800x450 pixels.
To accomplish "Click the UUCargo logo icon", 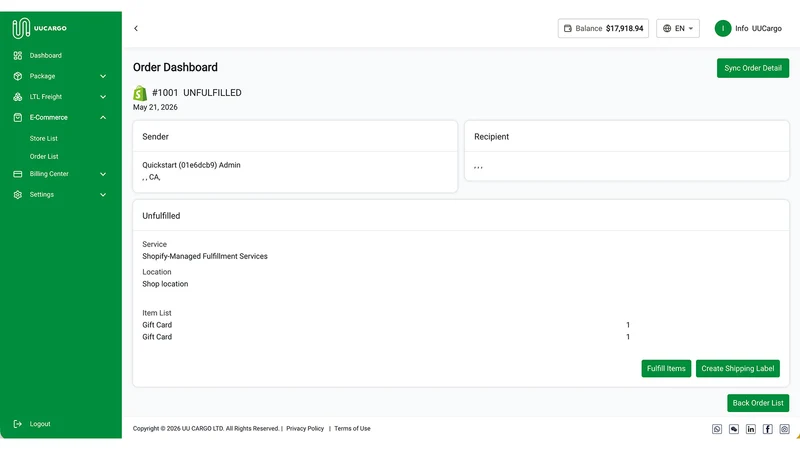I will [x=21, y=29].
